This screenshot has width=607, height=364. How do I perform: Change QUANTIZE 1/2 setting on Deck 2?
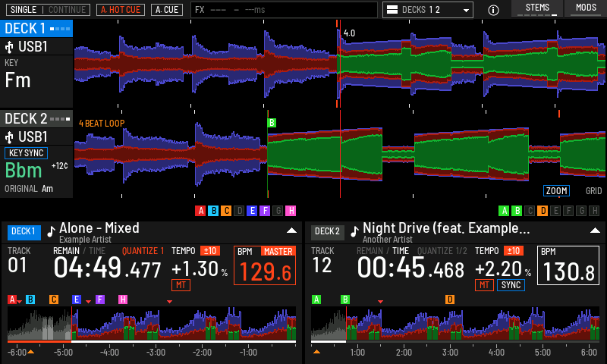[x=442, y=251]
